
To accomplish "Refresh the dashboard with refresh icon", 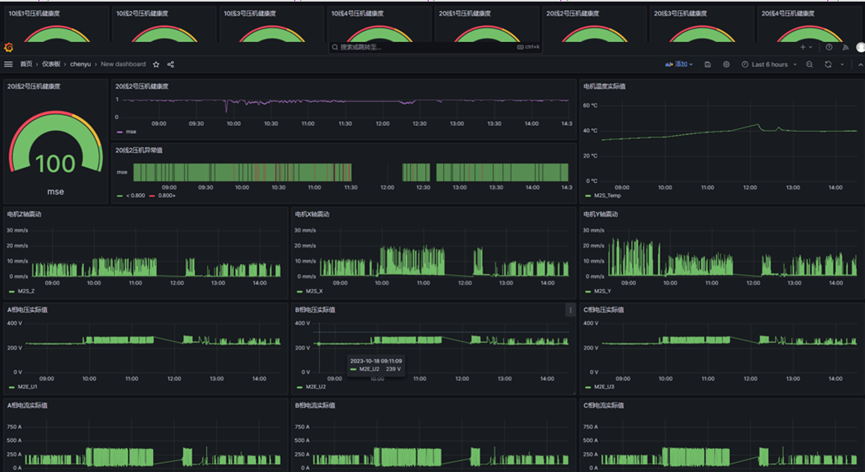I will (828, 64).
